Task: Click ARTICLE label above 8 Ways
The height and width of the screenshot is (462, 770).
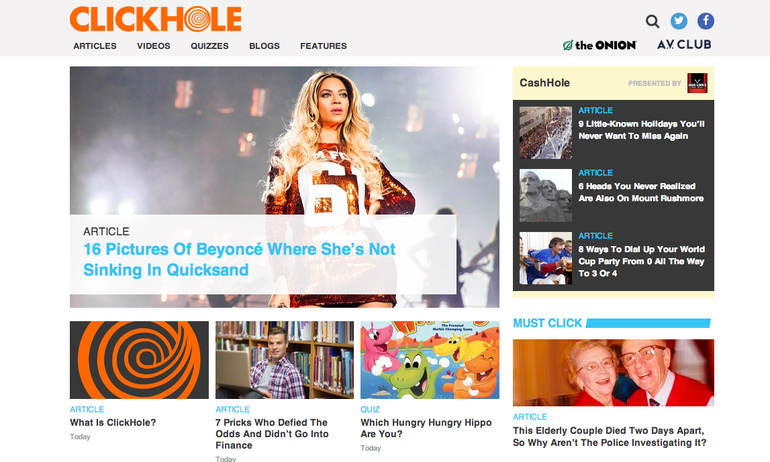Action: coord(595,236)
